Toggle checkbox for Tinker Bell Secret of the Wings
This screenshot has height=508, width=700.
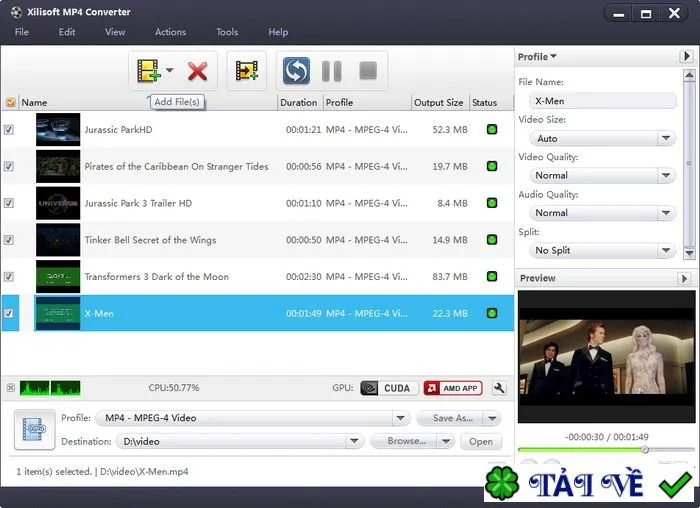(x=9, y=240)
